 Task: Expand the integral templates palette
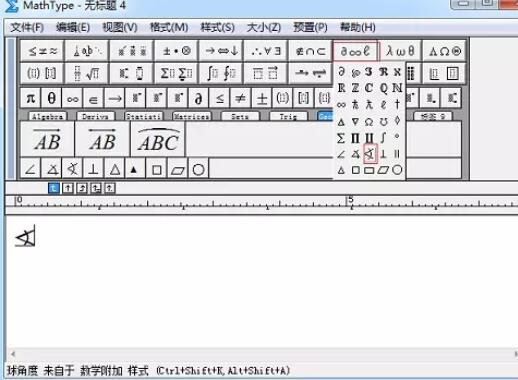(x=221, y=73)
